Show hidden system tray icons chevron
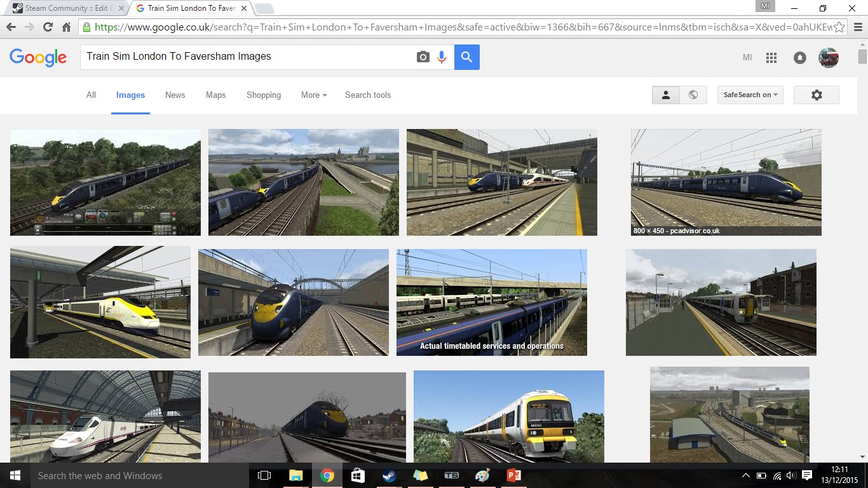Screen dimensions: 868x488 point(745,475)
